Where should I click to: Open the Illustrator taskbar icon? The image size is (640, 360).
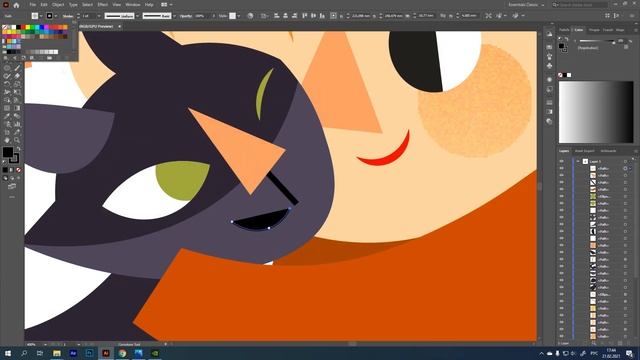106,353
